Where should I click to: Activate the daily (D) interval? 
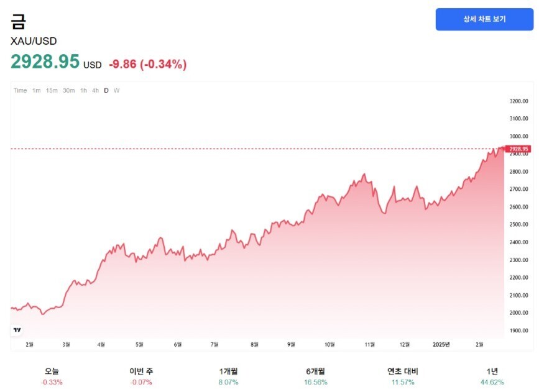click(107, 90)
